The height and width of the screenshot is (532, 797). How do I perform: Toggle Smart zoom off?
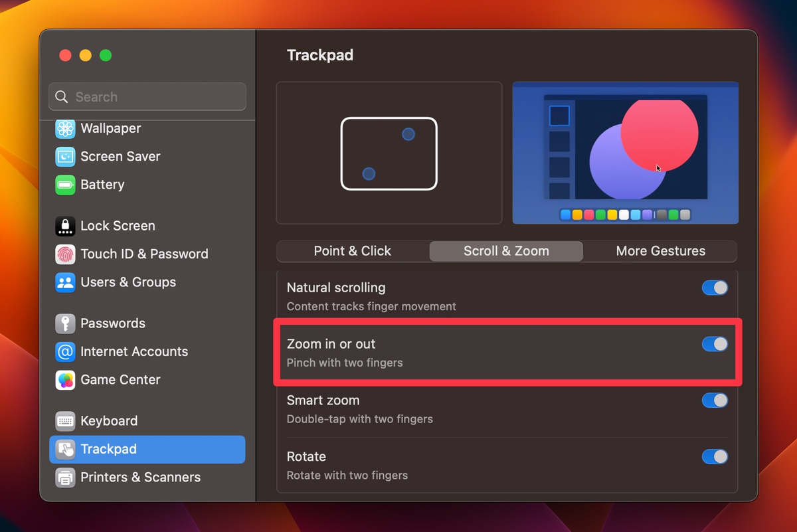click(715, 400)
